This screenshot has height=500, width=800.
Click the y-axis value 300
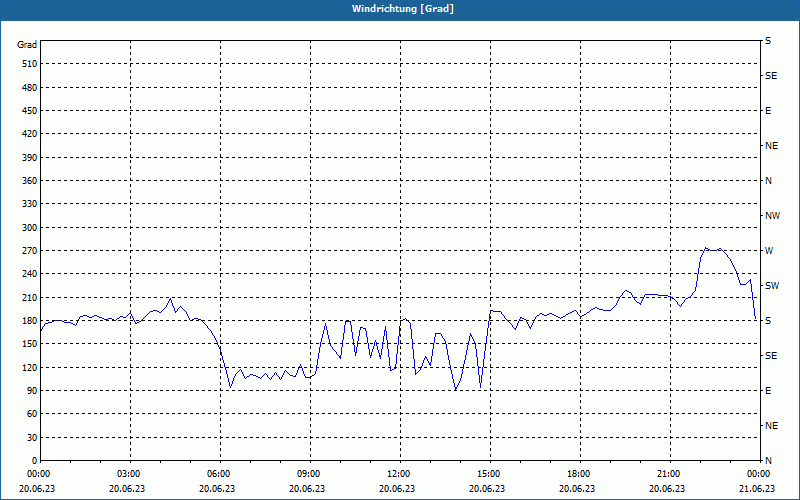pyautogui.click(x=30, y=228)
